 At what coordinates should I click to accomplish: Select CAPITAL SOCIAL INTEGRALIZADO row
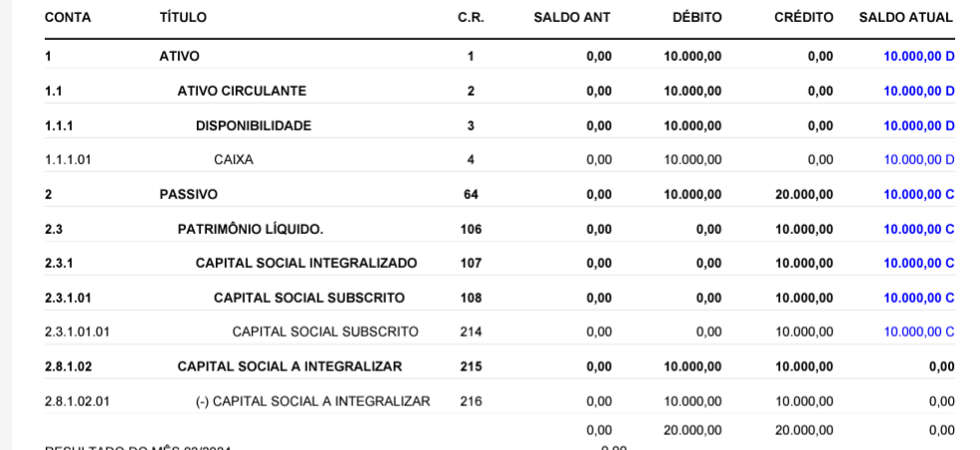pos(500,263)
